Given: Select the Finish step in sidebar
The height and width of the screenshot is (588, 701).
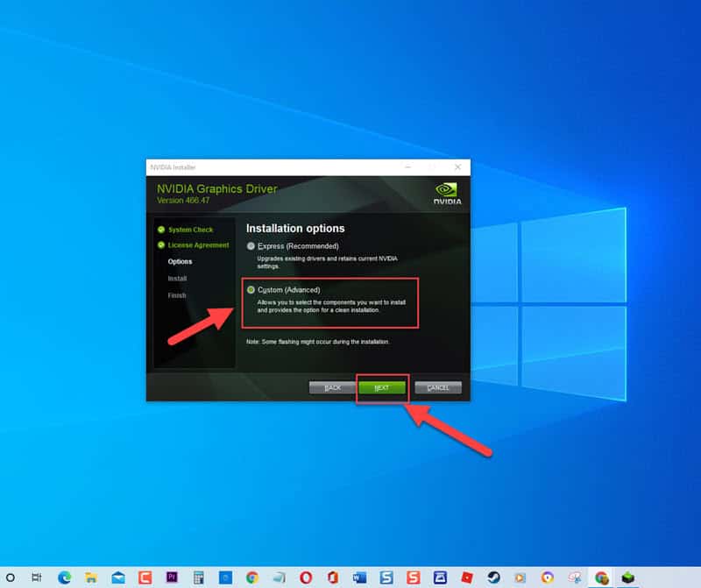Looking at the screenshot, I should 177,295.
